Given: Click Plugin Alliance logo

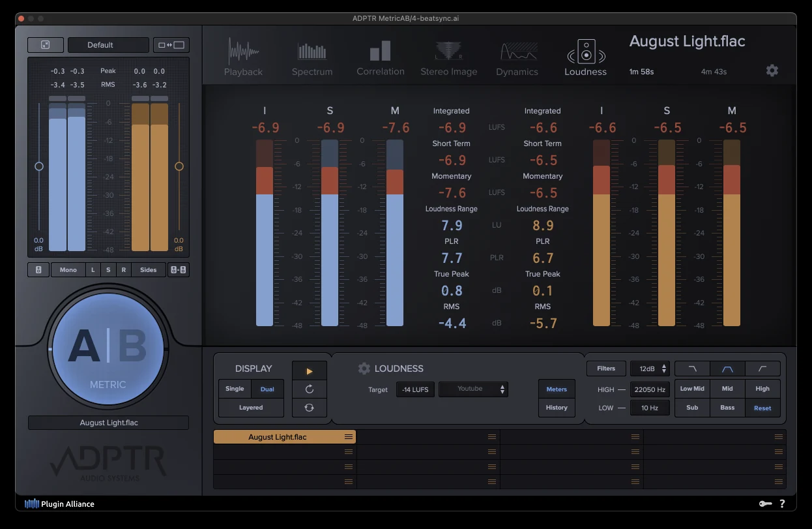Looking at the screenshot, I should [59, 504].
